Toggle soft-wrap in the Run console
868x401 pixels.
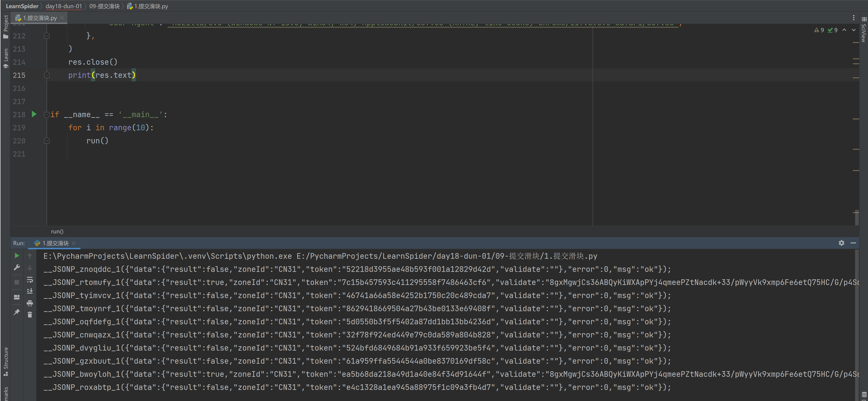click(x=30, y=280)
